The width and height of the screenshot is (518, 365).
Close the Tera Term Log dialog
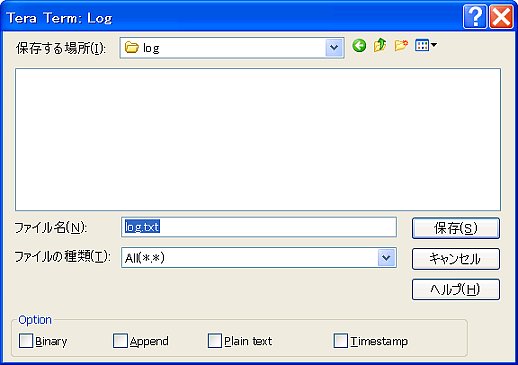pyautogui.click(x=501, y=17)
